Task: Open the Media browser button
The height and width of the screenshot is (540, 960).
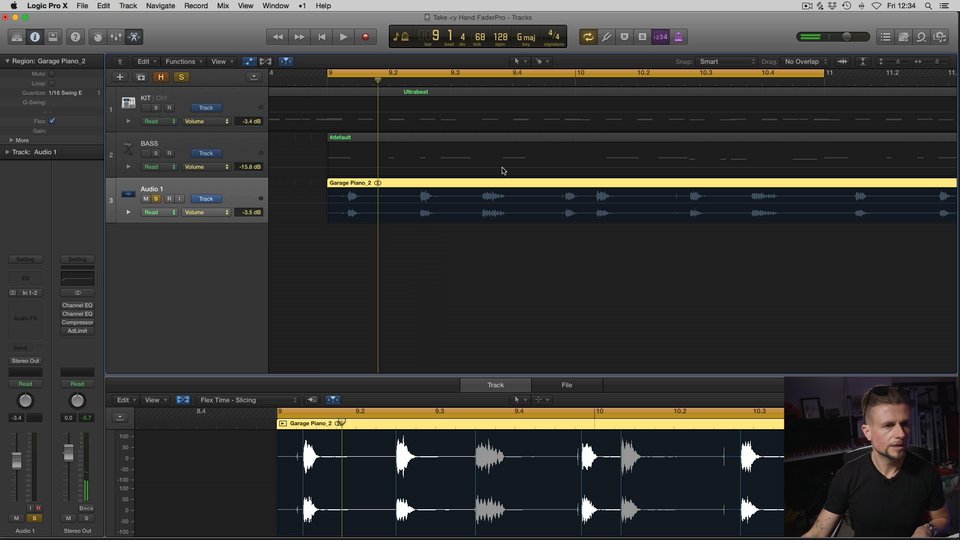Action: [940, 37]
